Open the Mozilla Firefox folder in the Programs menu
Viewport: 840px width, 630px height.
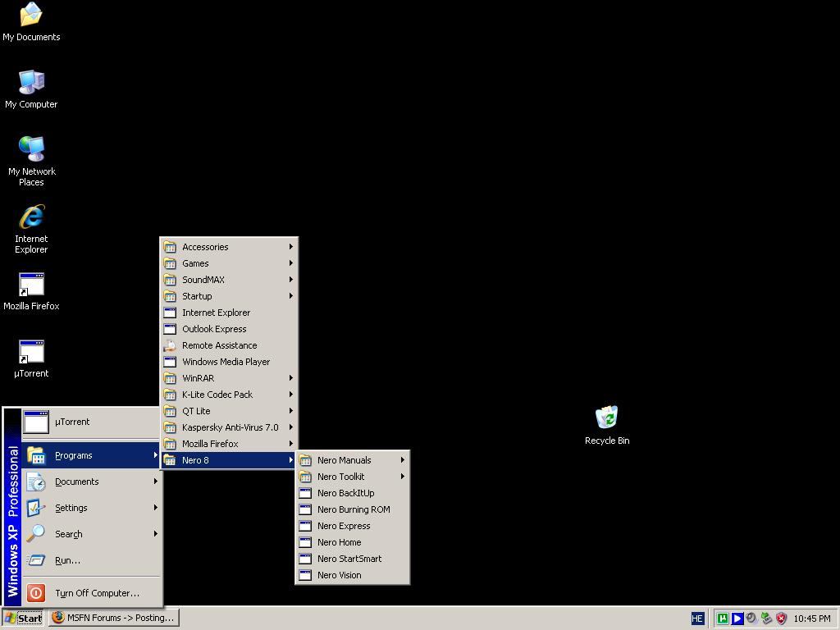tap(230, 444)
